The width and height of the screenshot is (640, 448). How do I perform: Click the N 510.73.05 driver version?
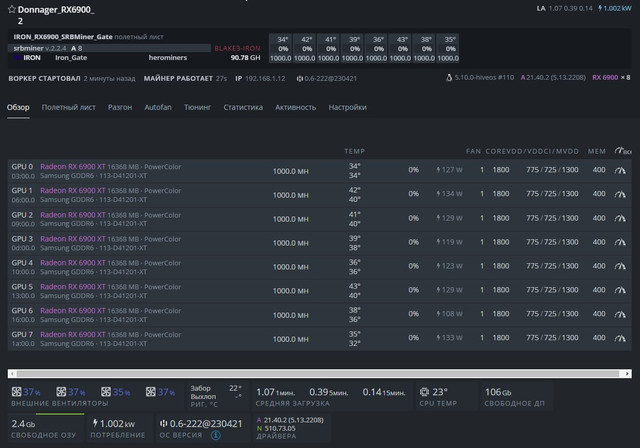click(x=276, y=428)
